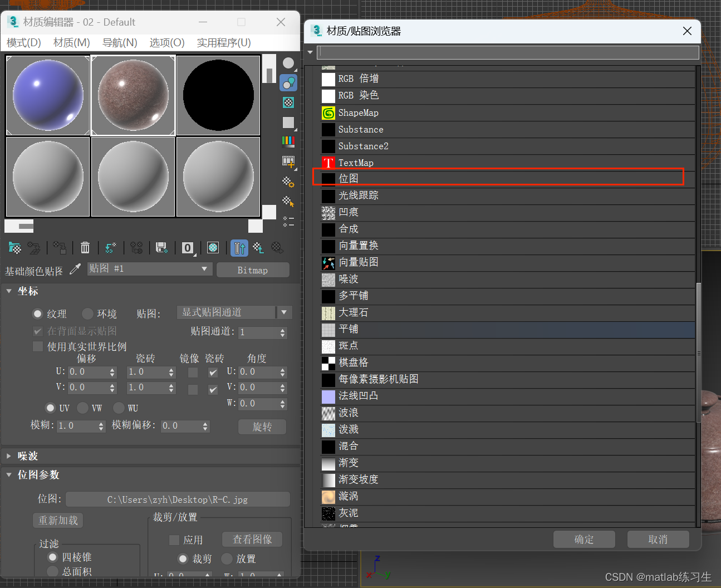The image size is (721, 588).
Task: Click the Video Color Check icon
Action: tap(288, 141)
